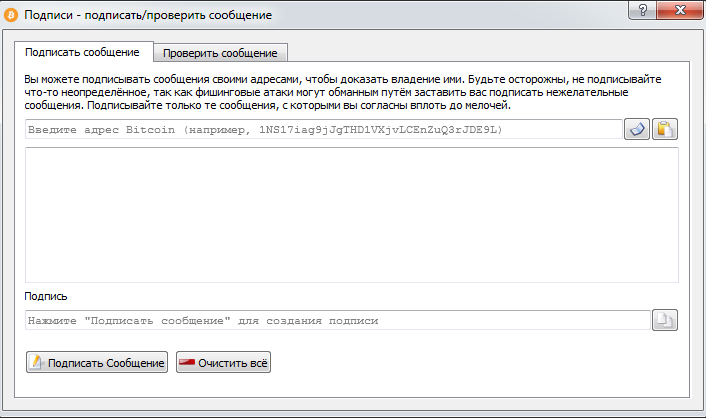Focus the Bitcoin address input field

pyautogui.click(x=323, y=129)
